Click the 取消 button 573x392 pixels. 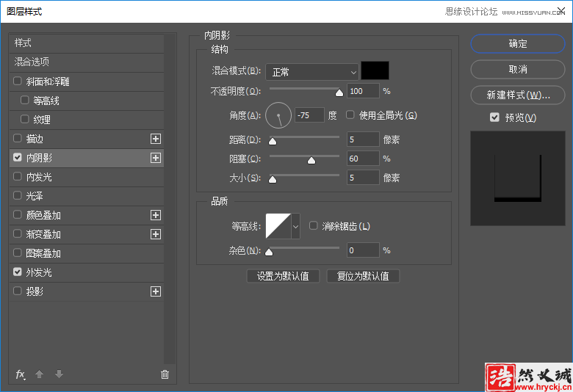(518, 70)
